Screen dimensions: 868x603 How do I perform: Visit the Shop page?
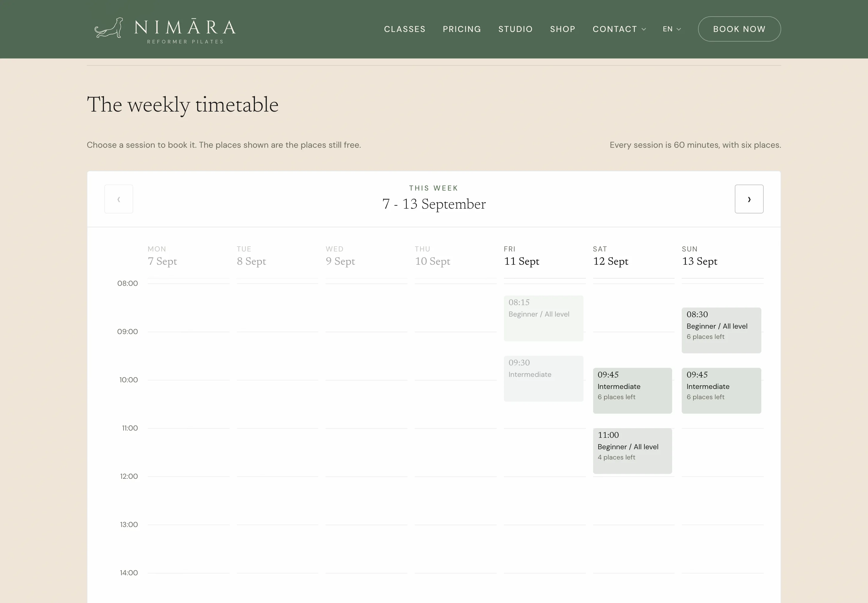click(562, 29)
